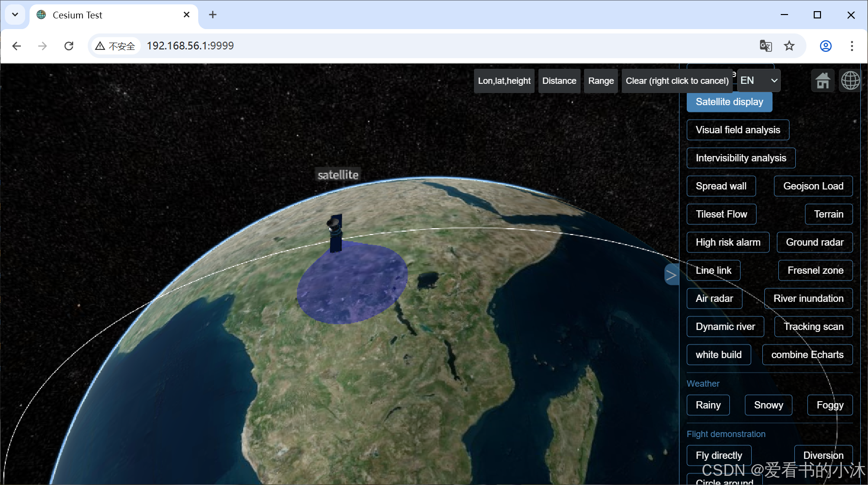This screenshot has width=868, height=485.
Task: Enable Foggy weather effect
Action: coord(830,405)
